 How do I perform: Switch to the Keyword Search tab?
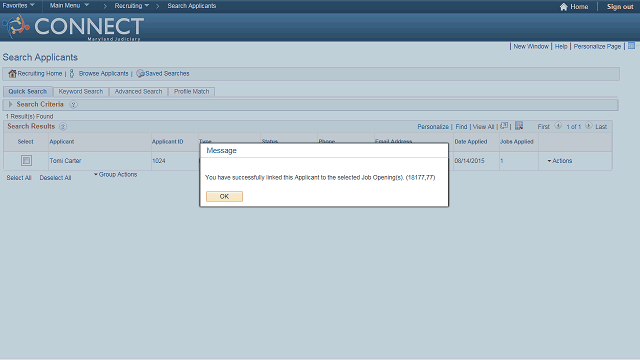point(81,91)
